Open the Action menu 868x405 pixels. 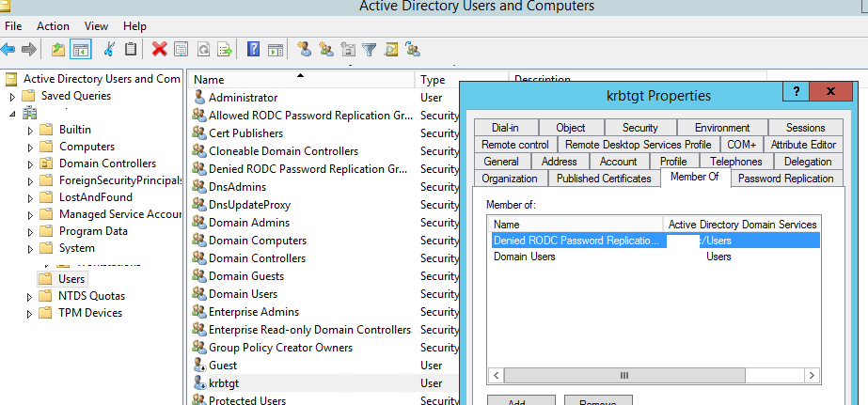(53, 26)
